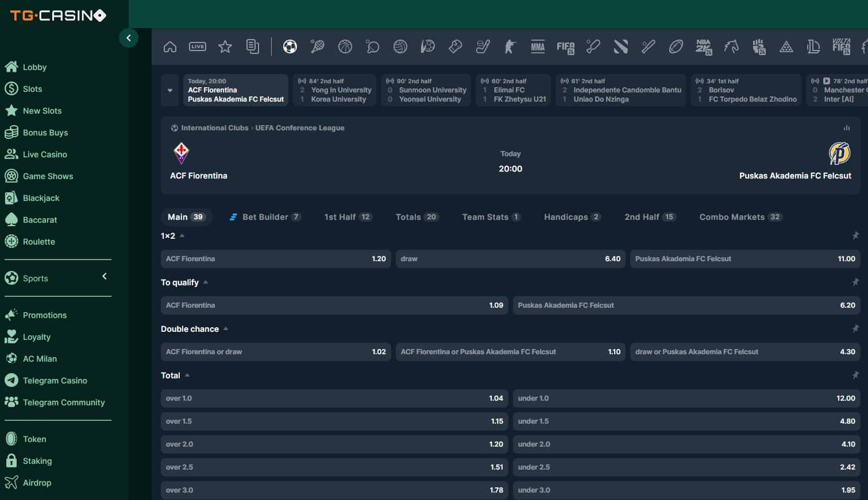Viewport: 868px width, 500px height.
Task: Switch to the Handicaps tab
Action: coord(572,217)
